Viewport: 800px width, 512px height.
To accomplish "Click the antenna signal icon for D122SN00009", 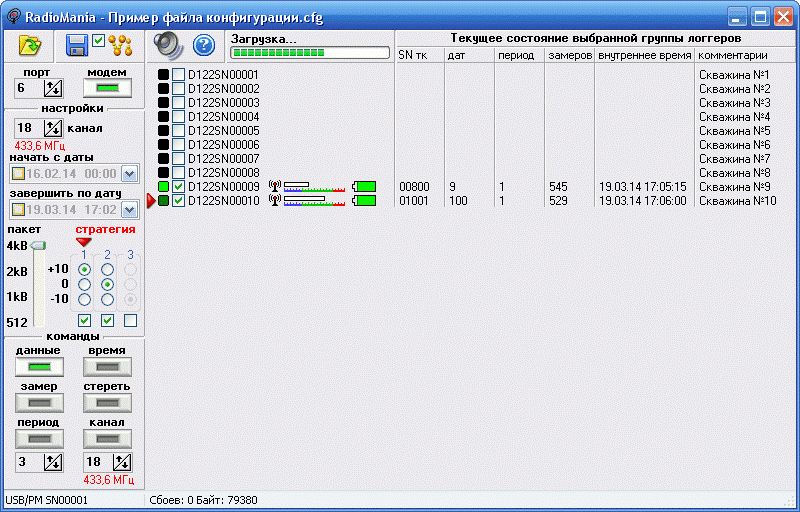I will coord(275,187).
